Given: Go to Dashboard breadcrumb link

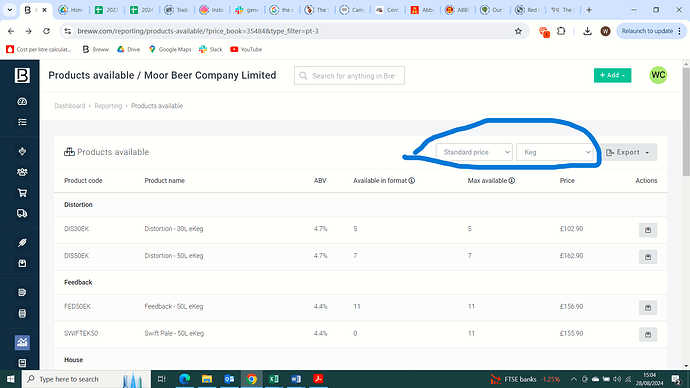Looking at the screenshot, I should click(x=70, y=106).
